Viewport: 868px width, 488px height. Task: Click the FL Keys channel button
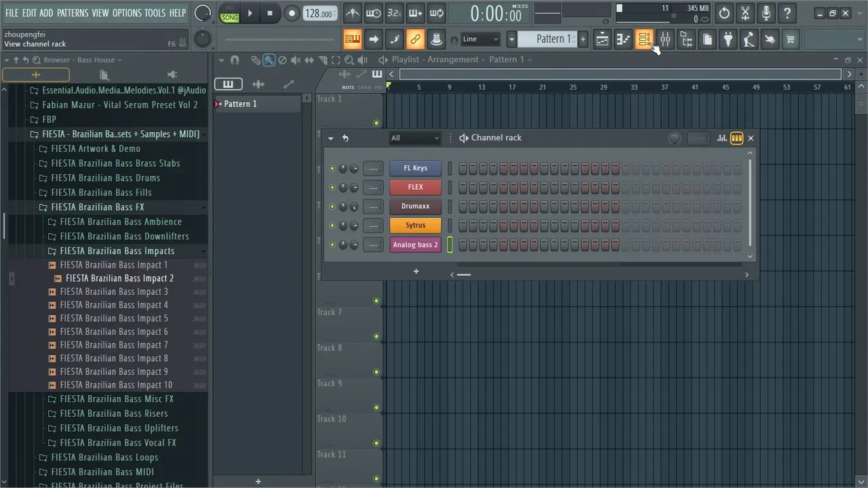coord(416,169)
